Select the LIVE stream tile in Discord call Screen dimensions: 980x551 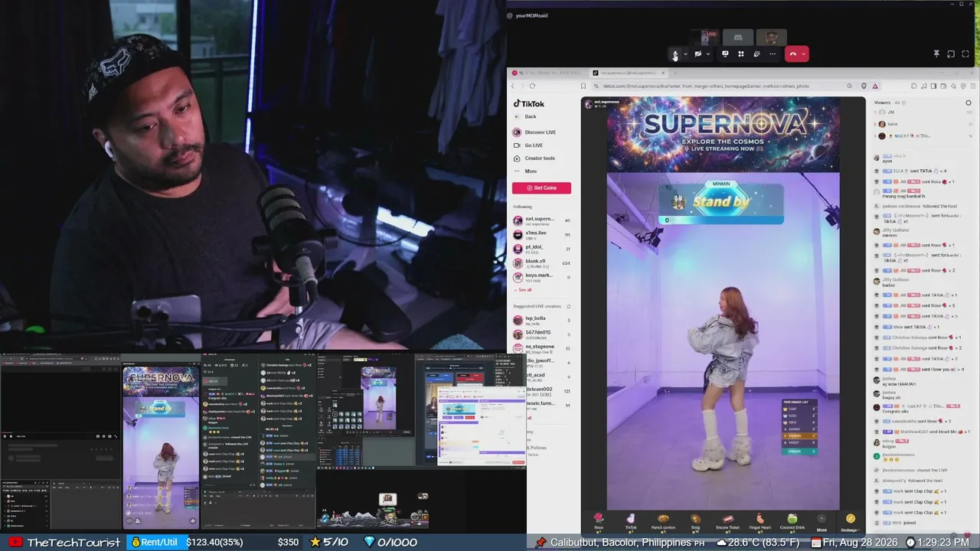pyautogui.click(x=705, y=37)
